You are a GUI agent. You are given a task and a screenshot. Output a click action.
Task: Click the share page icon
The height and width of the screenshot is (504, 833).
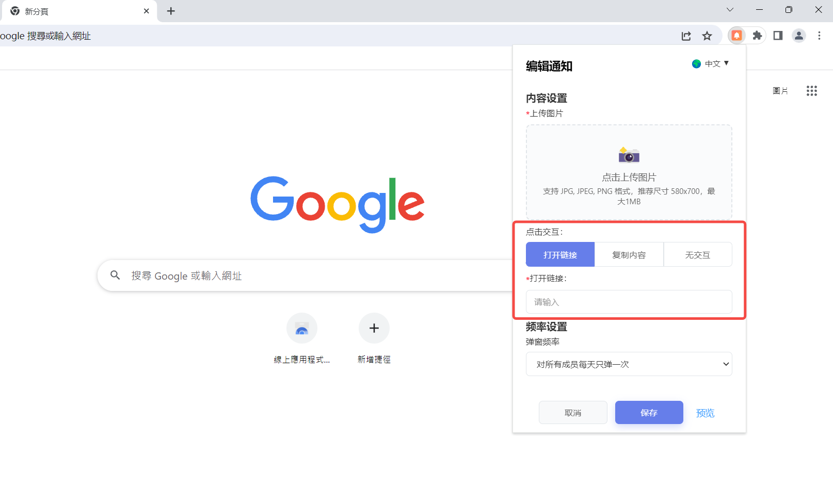click(686, 36)
